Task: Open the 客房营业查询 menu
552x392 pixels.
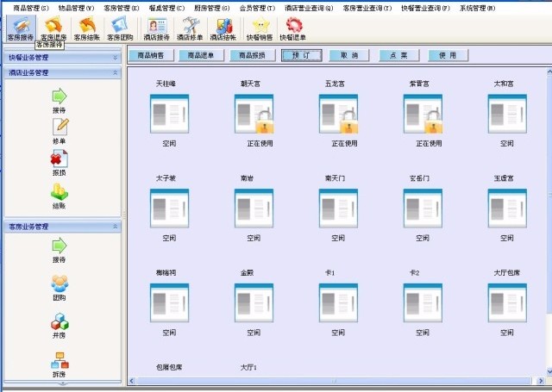Action: pos(367,8)
